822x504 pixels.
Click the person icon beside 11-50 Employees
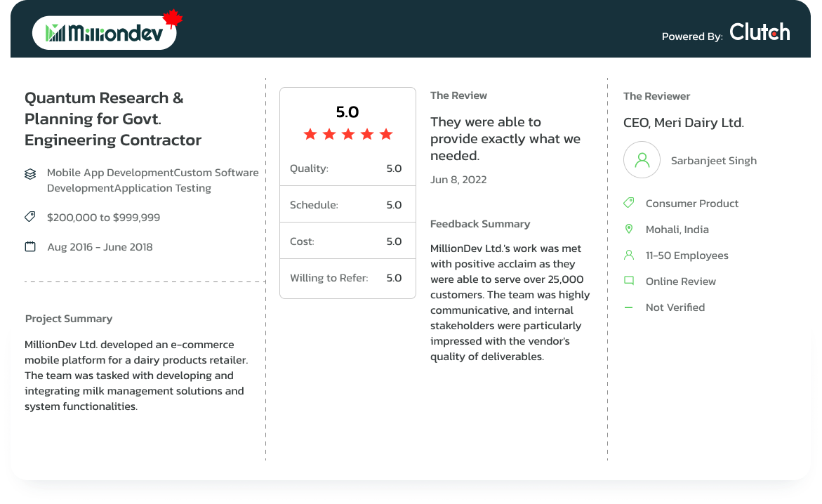pos(629,256)
